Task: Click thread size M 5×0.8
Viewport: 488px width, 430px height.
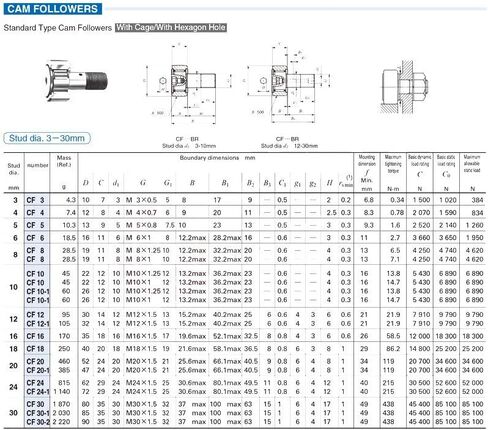Action: click(x=141, y=225)
